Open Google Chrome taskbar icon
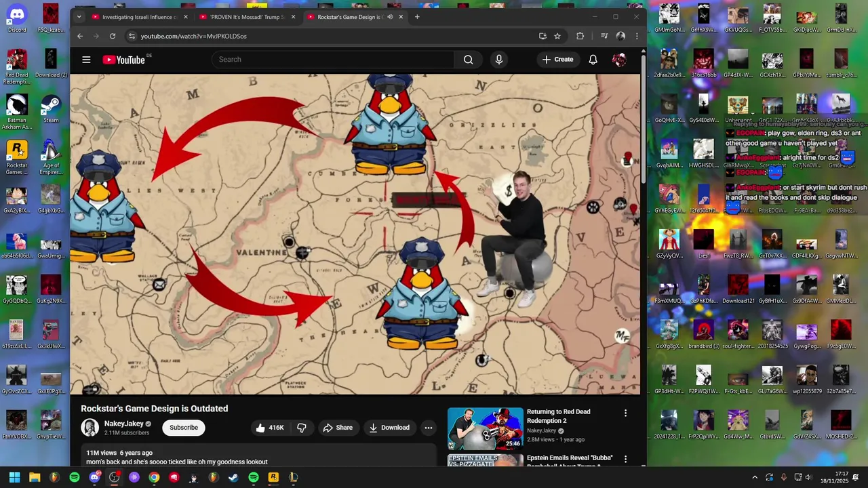The height and width of the screenshot is (488, 868). pos(154,477)
